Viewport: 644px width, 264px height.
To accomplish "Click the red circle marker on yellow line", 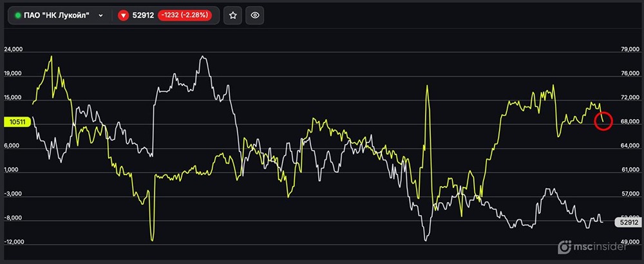I will point(603,120).
